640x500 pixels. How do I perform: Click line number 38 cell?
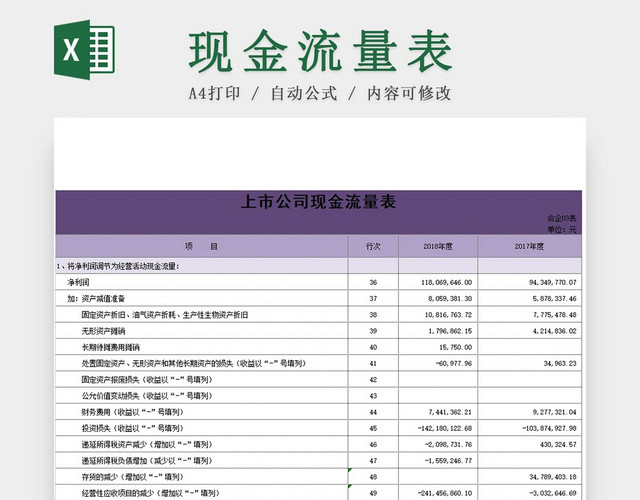[373, 315]
